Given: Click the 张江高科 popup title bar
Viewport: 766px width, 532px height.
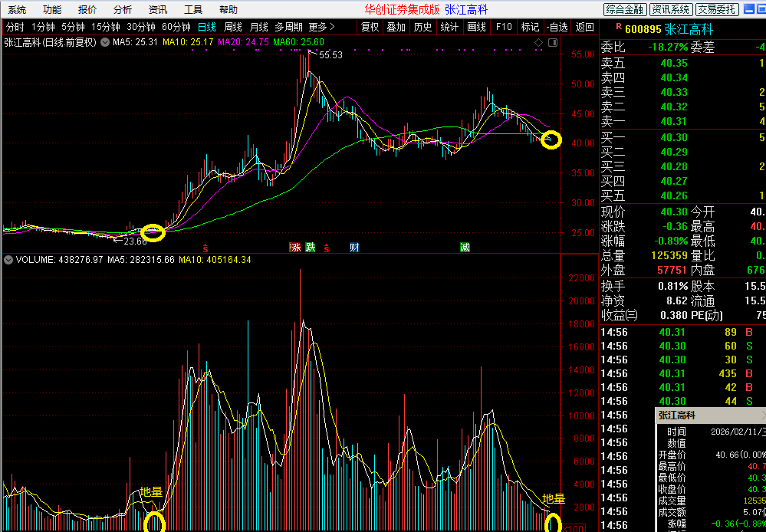Looking at the screenshot, I should pyautogui.click(x=710, y=415).
